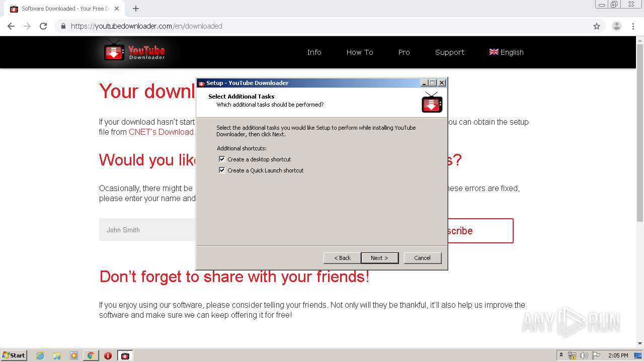Image resolution: width=644 pixels, height=362 pixels.
Task: Bookmark this page with the star icon
Action: point(597,26)
